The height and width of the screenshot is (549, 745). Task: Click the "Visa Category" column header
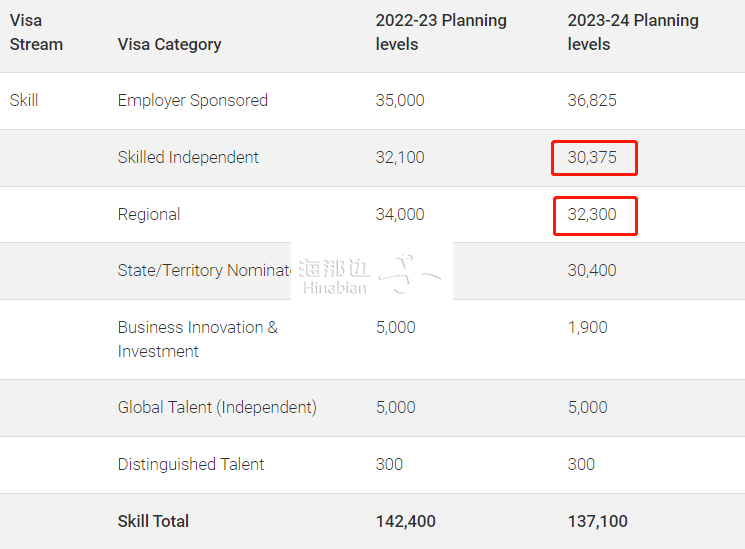169,44
